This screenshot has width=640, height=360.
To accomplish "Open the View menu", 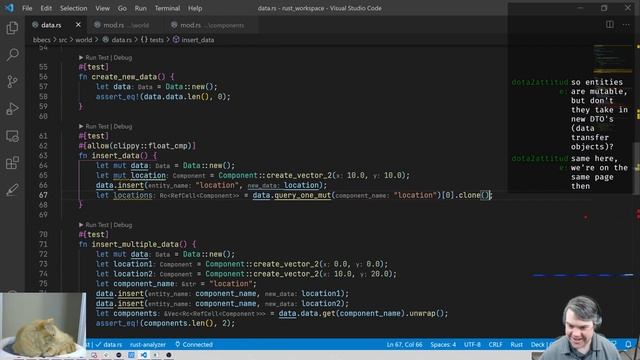I will pos(102,8).
